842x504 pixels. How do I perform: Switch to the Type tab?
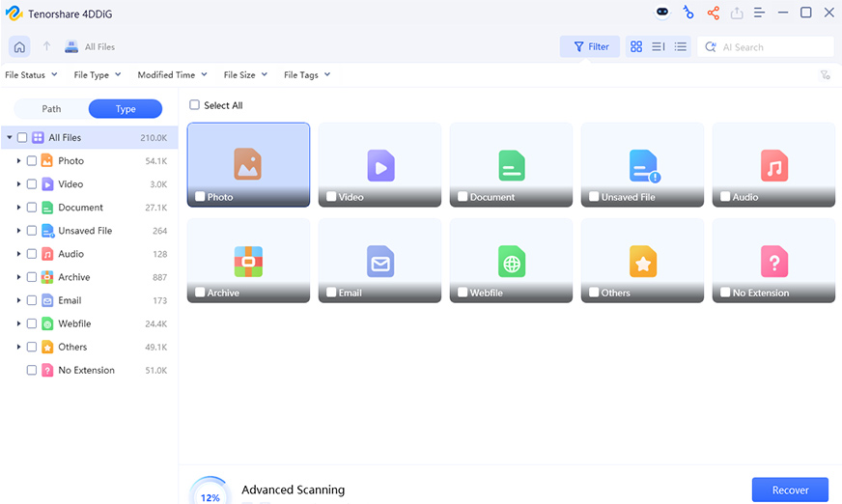pos(126,109)
